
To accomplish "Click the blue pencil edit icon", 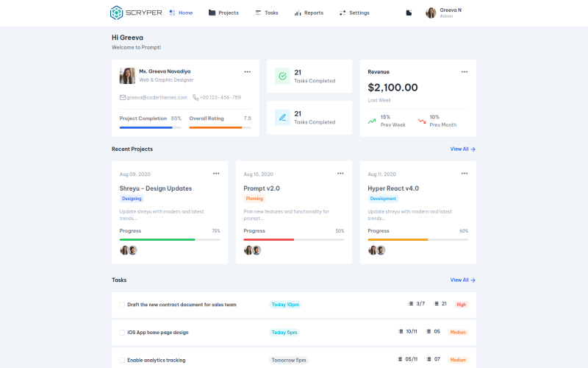I will 282,117.
